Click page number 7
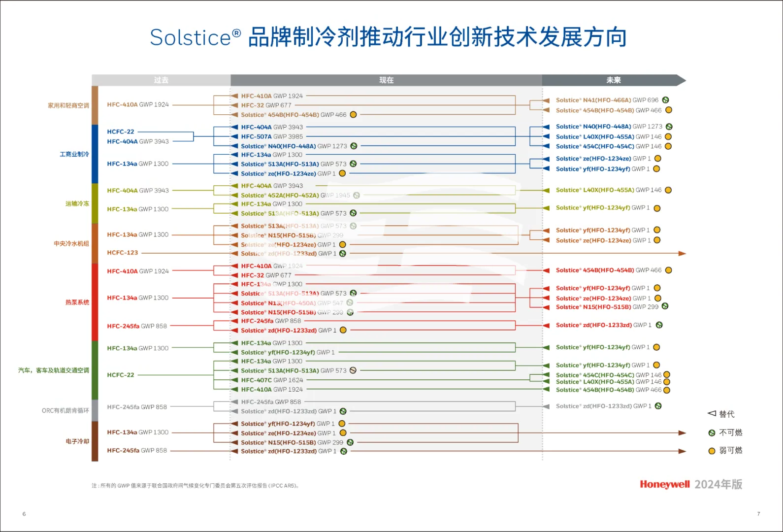The height and width of the screenshot is (532, 783). point(758,514)
